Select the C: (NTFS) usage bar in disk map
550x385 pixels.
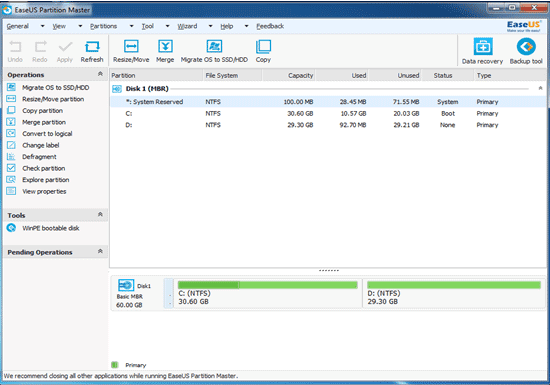pos(268,285)
